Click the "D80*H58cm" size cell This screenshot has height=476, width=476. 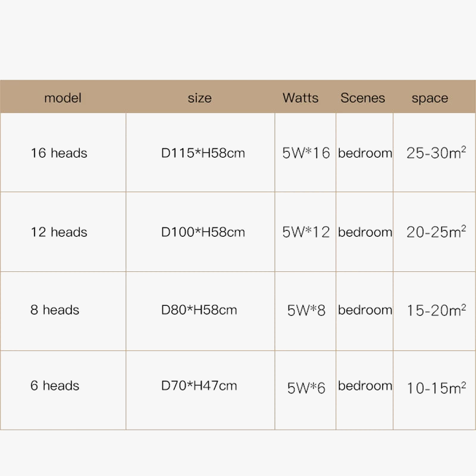[x=199, y=310]
